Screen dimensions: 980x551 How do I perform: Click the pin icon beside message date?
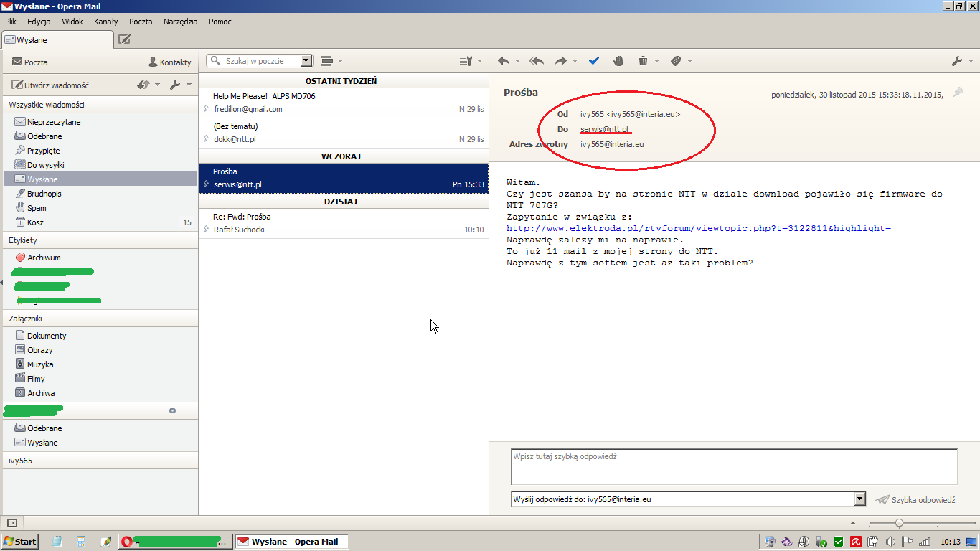(958, 93)
